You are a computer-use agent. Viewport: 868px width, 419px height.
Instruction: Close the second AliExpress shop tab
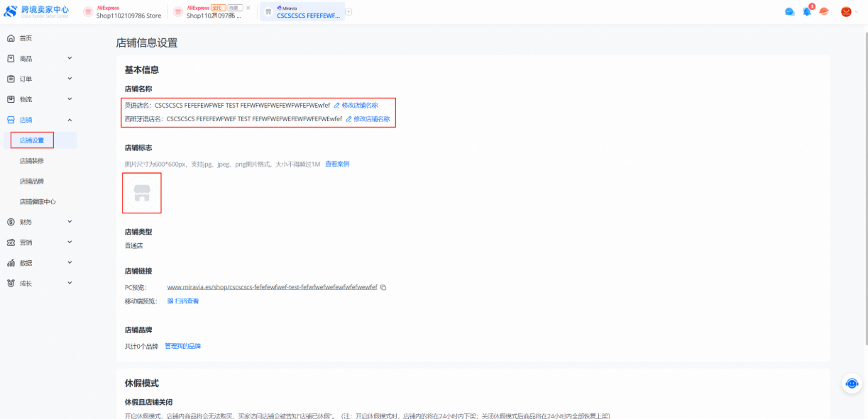pos(248,8)
